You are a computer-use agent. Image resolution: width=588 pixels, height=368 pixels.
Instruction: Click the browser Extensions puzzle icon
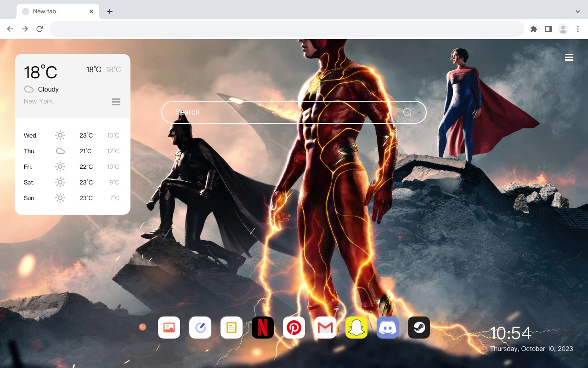[x=533, y=29]
